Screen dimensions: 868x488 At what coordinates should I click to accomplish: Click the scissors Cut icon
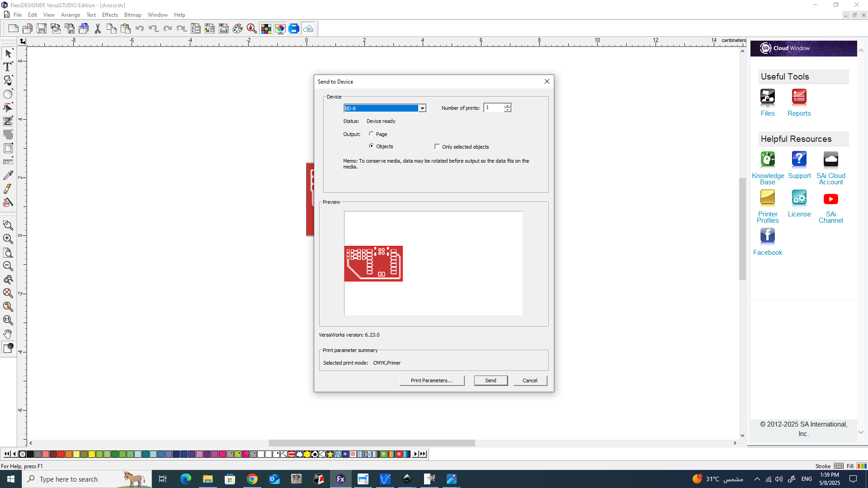[x=98, y=29]
